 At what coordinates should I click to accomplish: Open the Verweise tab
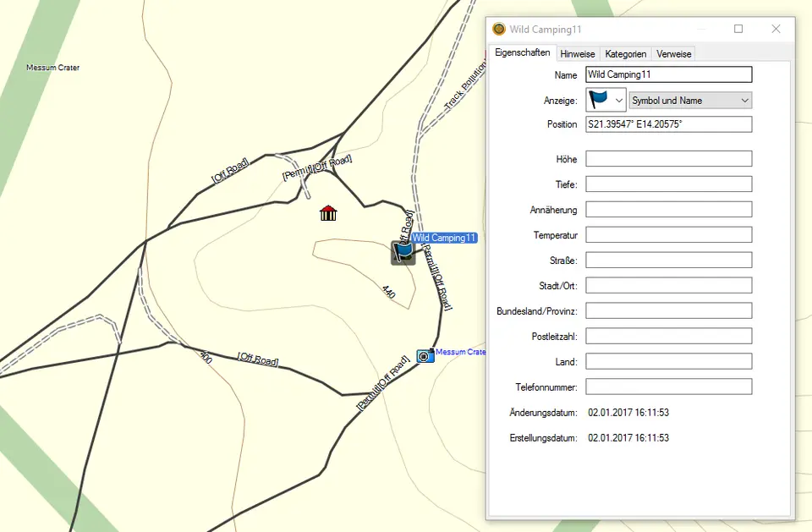[674, 54]
